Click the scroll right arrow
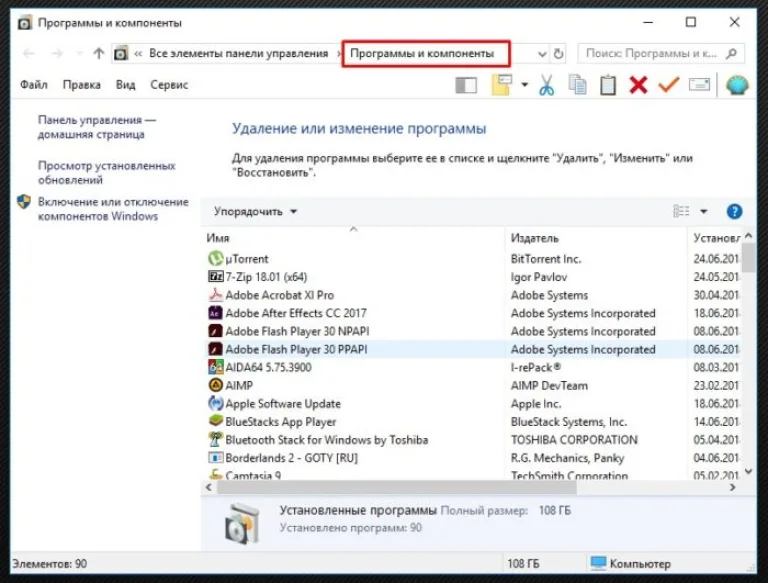Screen dimensions: 768x583 732,487
